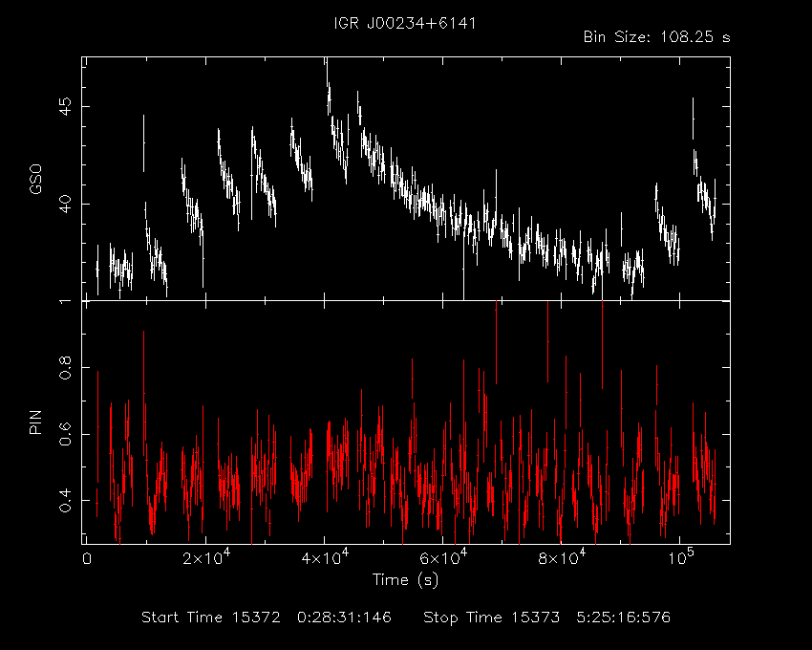
Task: Click the x-axis tick label "8×10⁴"
Action: [x=562, y=557]
